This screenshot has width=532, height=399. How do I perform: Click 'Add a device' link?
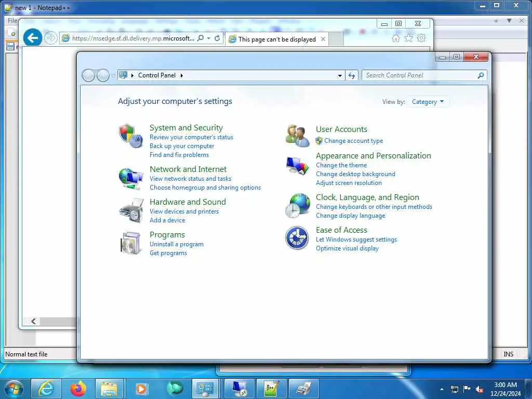click(167, 220)
